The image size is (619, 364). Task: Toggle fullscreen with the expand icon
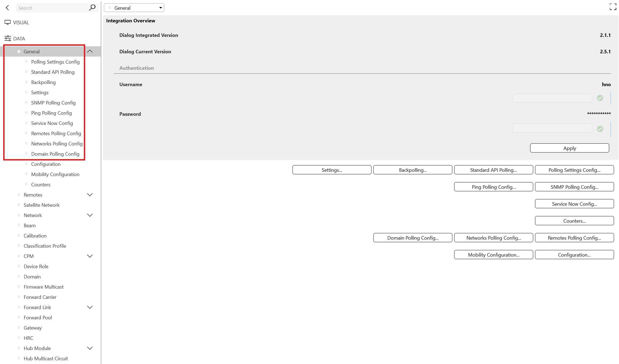coord(613,7)
